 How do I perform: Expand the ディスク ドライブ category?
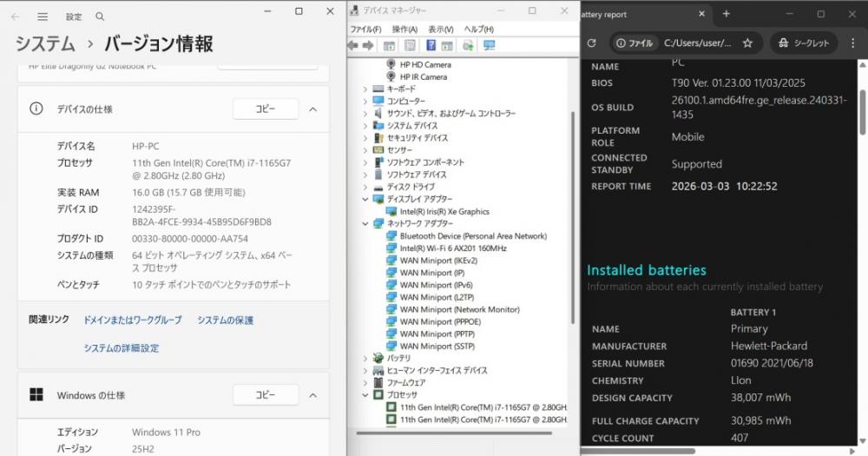click(x=365, y=187)
